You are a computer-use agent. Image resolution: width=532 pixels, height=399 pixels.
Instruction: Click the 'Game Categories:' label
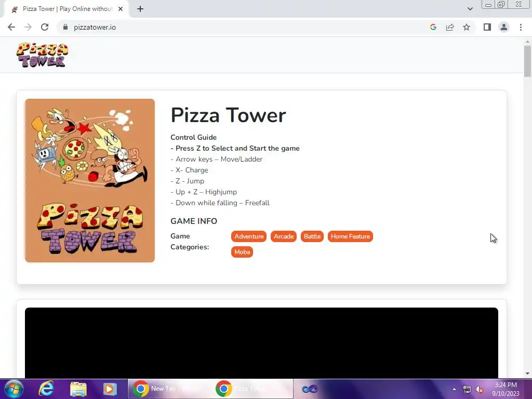pyautogui.click(x=190, y=241)
